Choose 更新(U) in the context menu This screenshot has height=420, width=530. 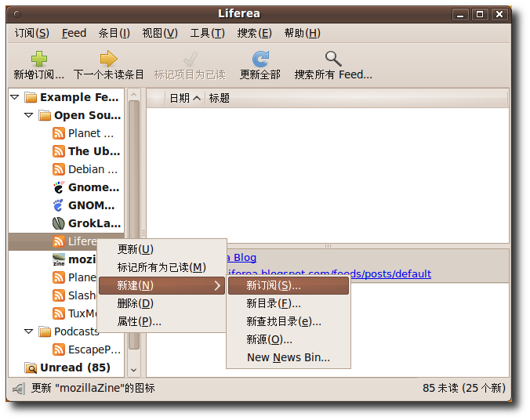[x=162, y=249]
